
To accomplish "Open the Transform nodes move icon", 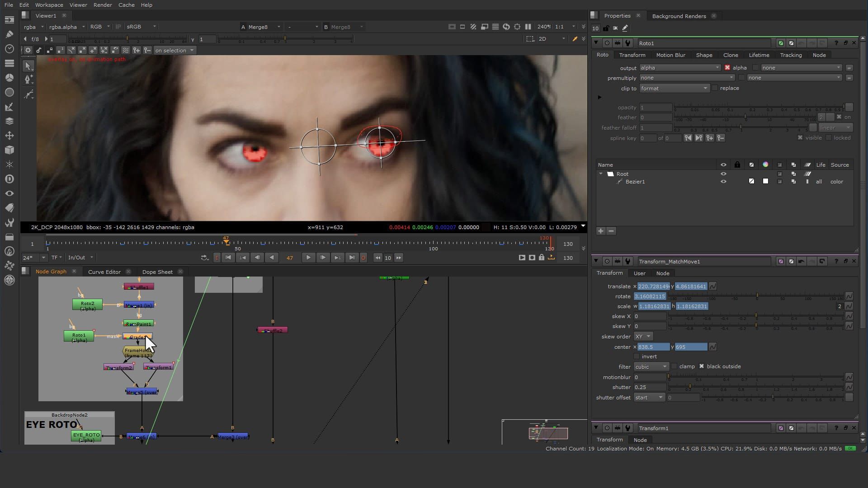I will click(x=9, y=136).
